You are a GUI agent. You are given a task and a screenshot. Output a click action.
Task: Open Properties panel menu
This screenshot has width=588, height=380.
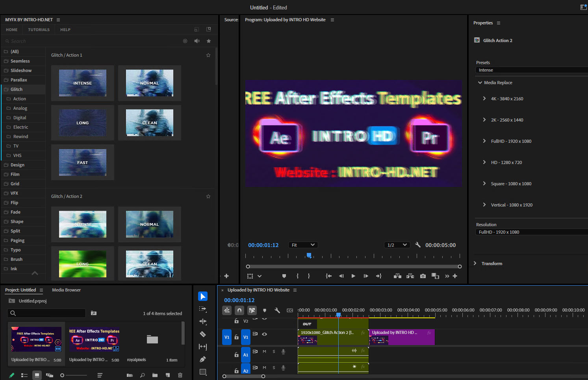499,23
